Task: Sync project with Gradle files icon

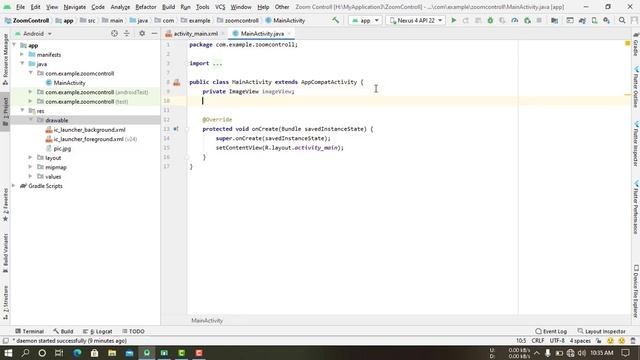Action: [582, 20]
